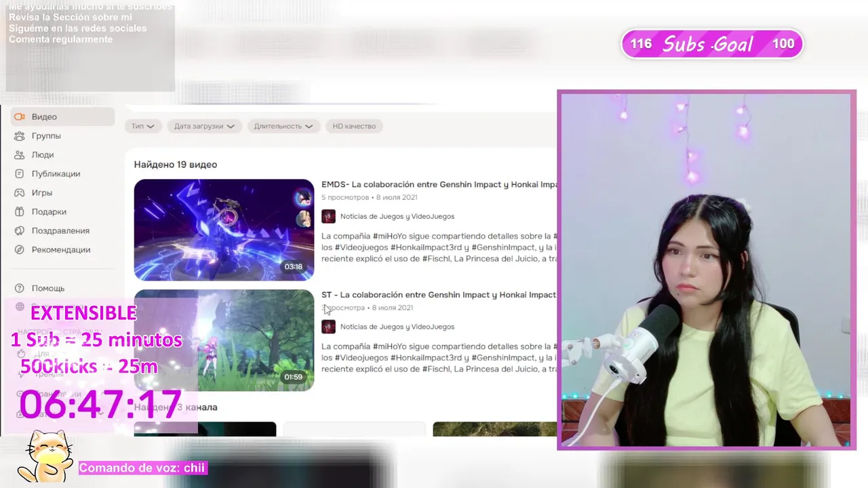Click the Люди sidebar icon
The image size is (868, 488).
click(20, 155)
